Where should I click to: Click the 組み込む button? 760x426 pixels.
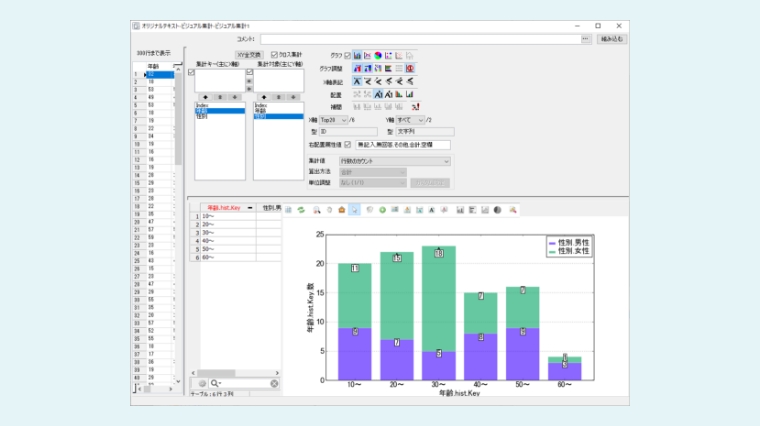(612, 39)
